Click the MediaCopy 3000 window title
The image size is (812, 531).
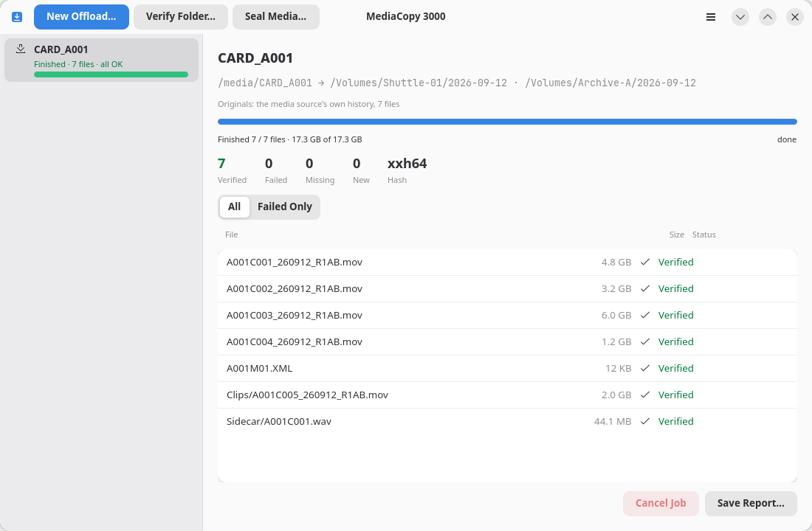pos(405,16)
